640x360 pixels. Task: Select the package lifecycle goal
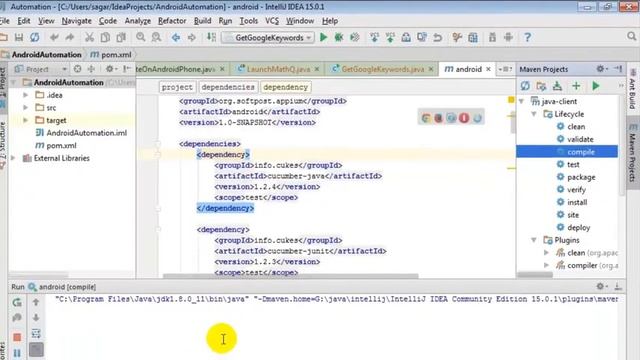click(581, 177)
